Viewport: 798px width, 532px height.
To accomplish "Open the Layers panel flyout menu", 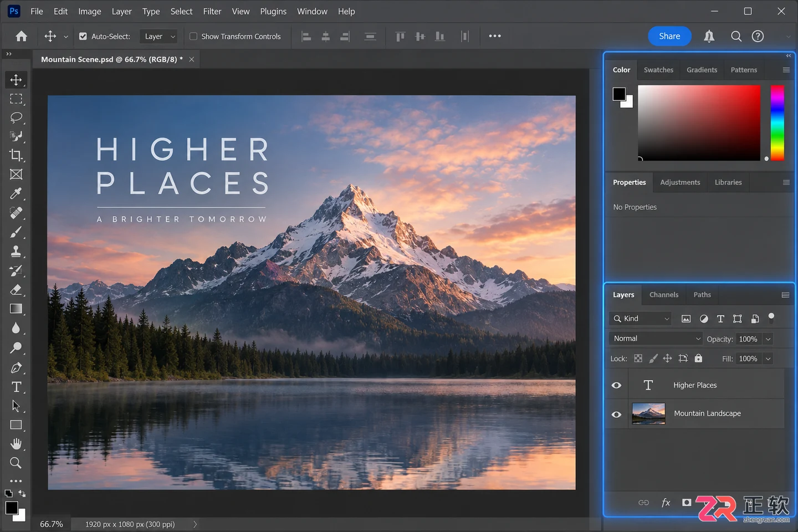I will 785,295.
